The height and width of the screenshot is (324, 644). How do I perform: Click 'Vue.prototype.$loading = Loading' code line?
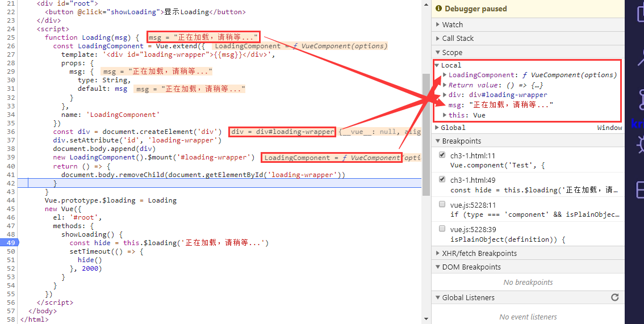click(111, 200)
